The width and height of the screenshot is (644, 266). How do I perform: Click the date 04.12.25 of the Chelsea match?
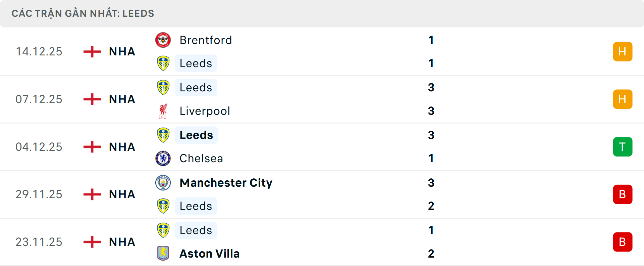tap(39, 147)
